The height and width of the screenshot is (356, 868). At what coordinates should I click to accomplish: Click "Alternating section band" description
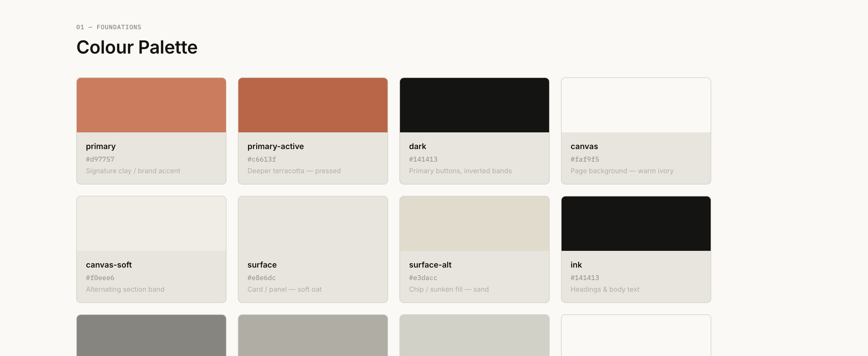(125, 290)
